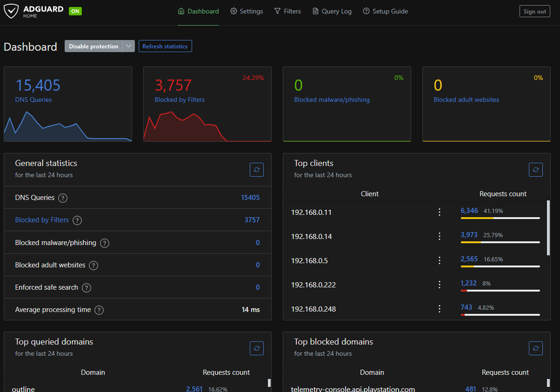Open the Filters menu
This screenshot has width=560, height=392.
tap(287, 12)
